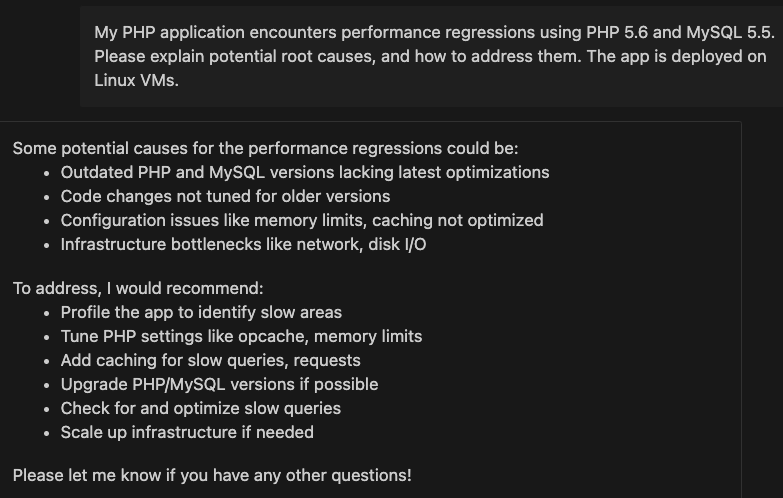This screenshot has width=783, height=498.
Task: Click 'Scale up infrastructure if needed' bullet
Action: click(x=187, y=432)
